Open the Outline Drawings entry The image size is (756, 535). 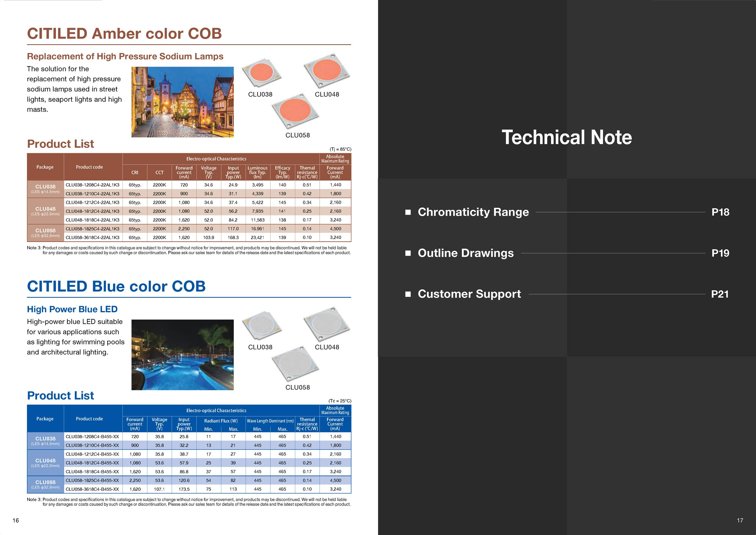click(466, 253)
